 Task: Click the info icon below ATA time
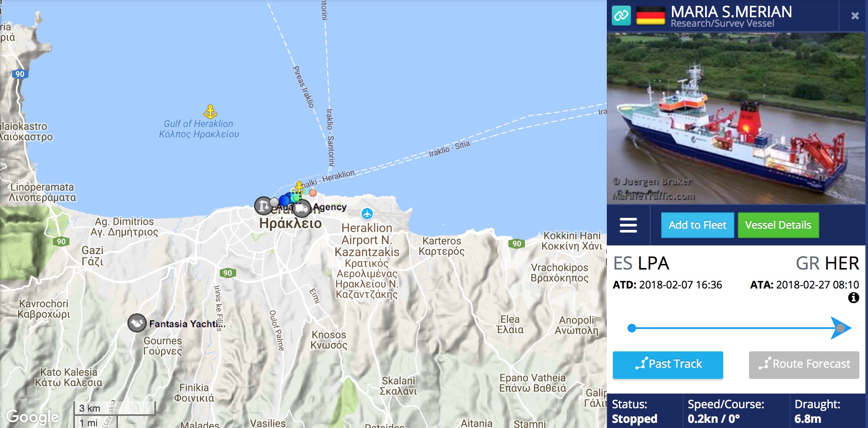pyautogui.click(x=853, y=298)
